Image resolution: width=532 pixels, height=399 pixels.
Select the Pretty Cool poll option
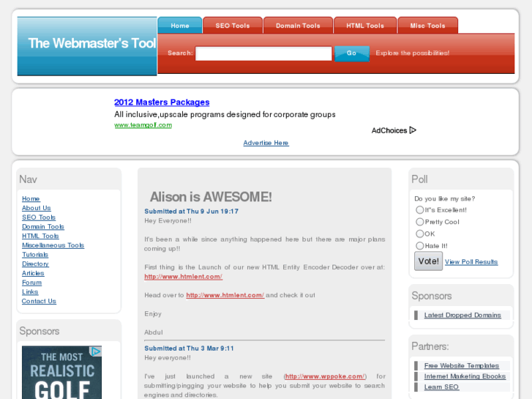[420, 222]
